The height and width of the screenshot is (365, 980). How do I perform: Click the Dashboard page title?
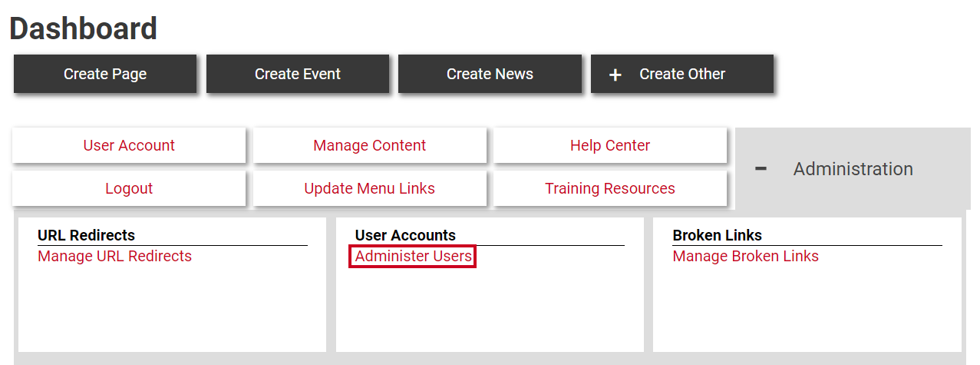(x=84, y=28)
